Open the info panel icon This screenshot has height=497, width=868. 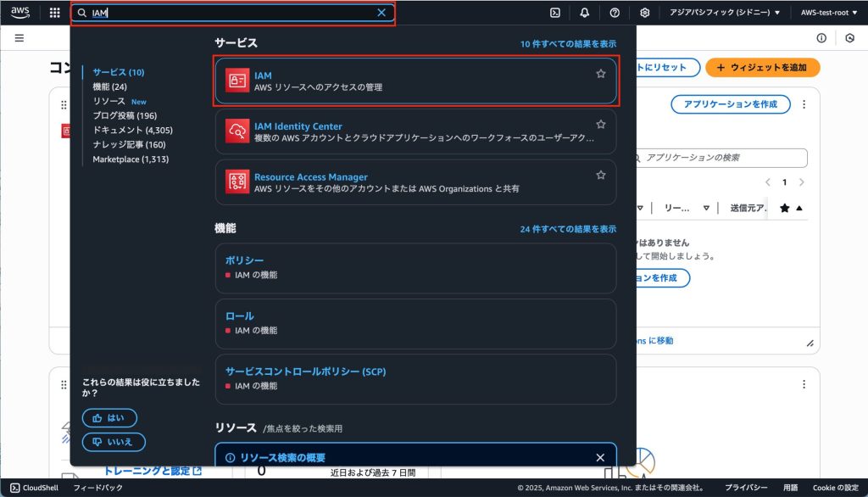coord(821,37)
